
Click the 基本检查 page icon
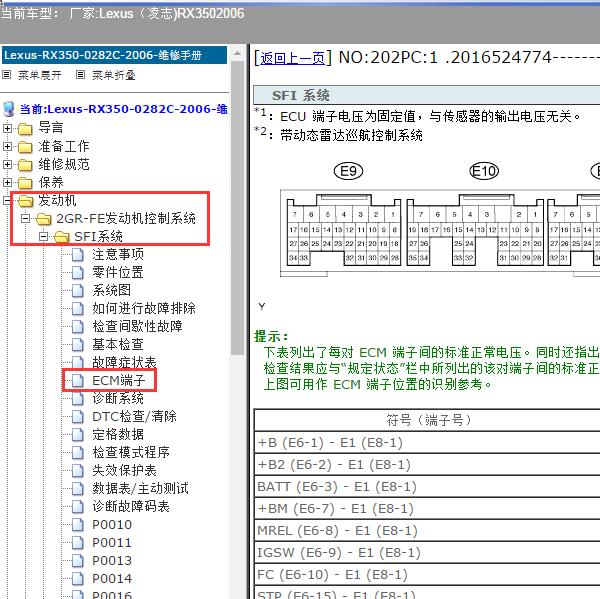[78, 344]
